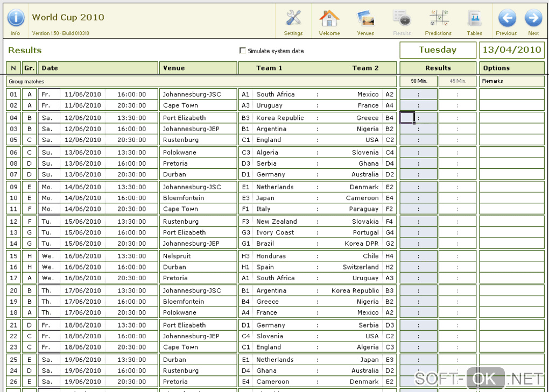Select match number 25
Image resolution: width=549 pixels, height=392 pixels.
(x=13, y=360)
